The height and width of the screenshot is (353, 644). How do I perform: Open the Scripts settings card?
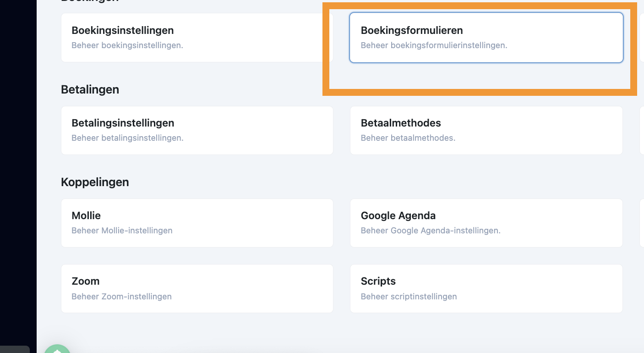point(486,288)
